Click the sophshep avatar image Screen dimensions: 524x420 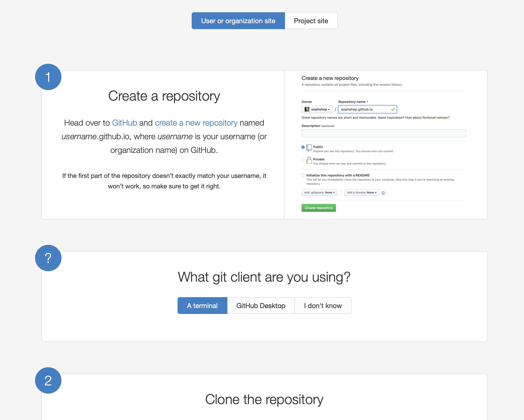(307, 109)
